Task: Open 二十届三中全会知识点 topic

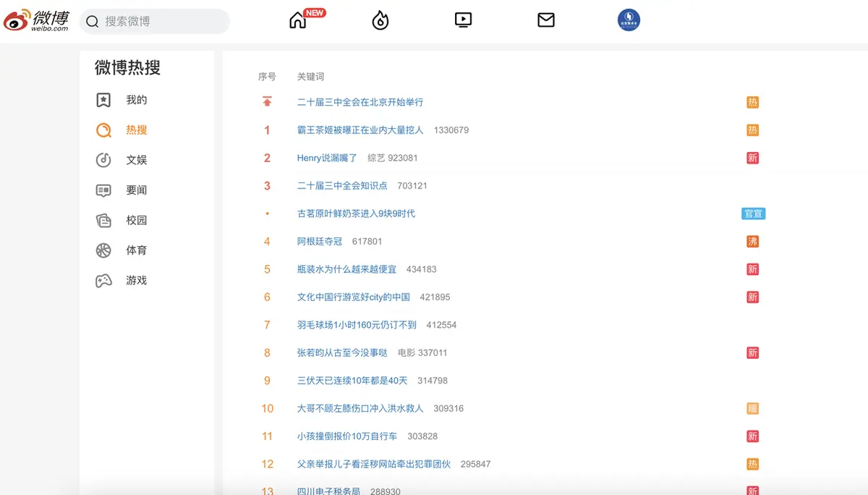Action: pos(342,186)
